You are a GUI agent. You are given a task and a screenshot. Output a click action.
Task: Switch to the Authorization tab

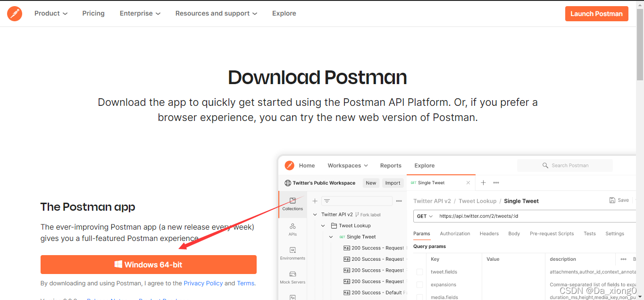pos(455,233)
